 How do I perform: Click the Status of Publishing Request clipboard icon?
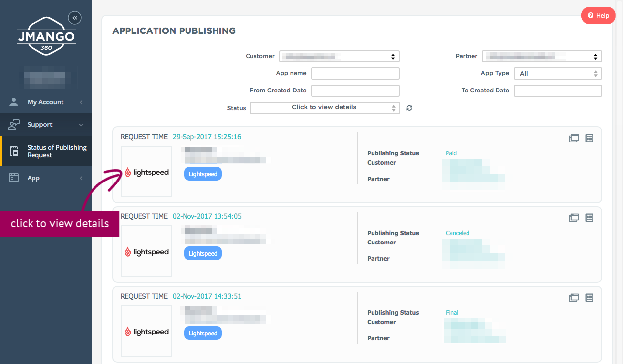[14, 151]
